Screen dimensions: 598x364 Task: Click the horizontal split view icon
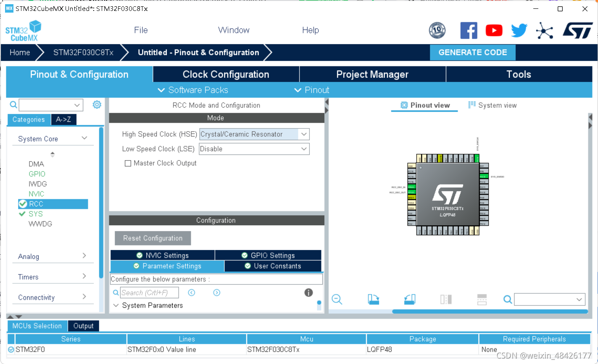(x=482, y=299)
